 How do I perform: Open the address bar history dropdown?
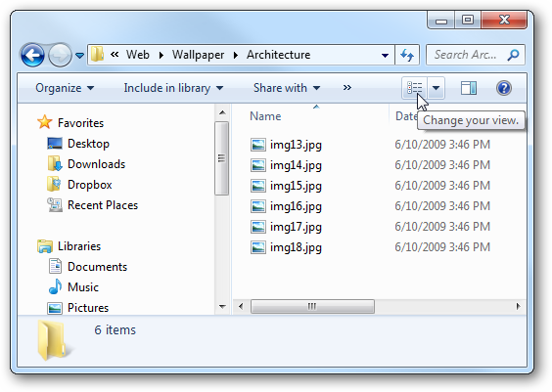386,55
